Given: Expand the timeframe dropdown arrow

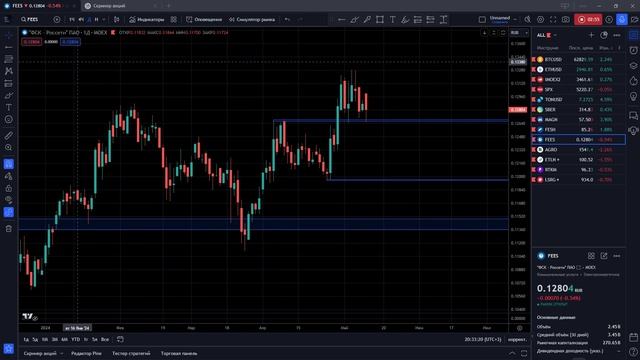Looking at the screenshot, I should tap(104, 19).
